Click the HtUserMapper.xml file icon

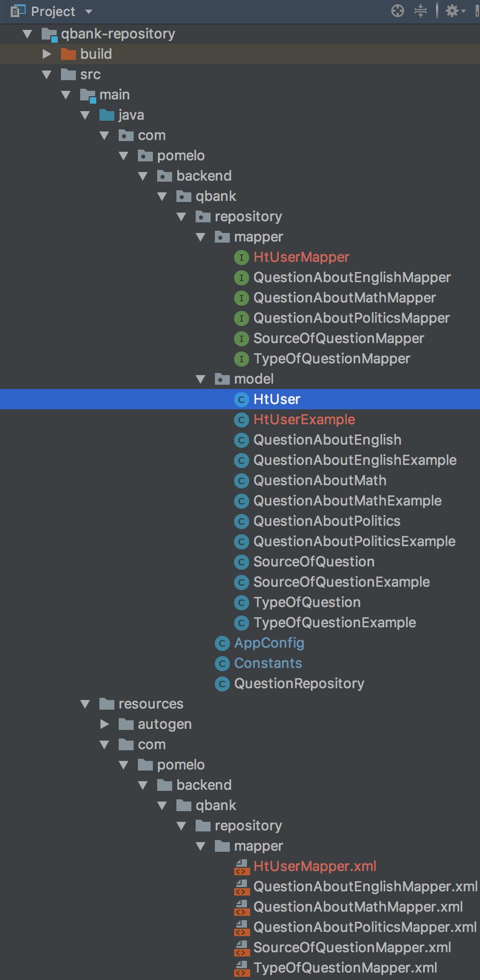242,867
